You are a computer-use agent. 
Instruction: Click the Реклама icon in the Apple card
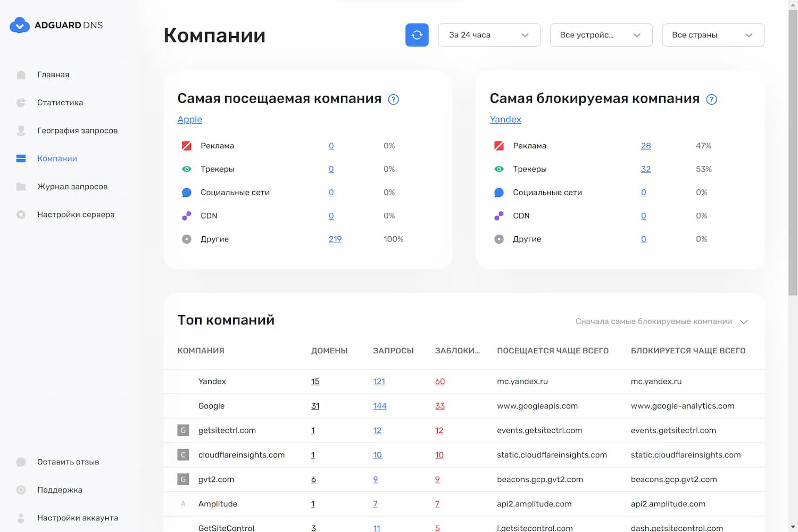tap(187, 146)
